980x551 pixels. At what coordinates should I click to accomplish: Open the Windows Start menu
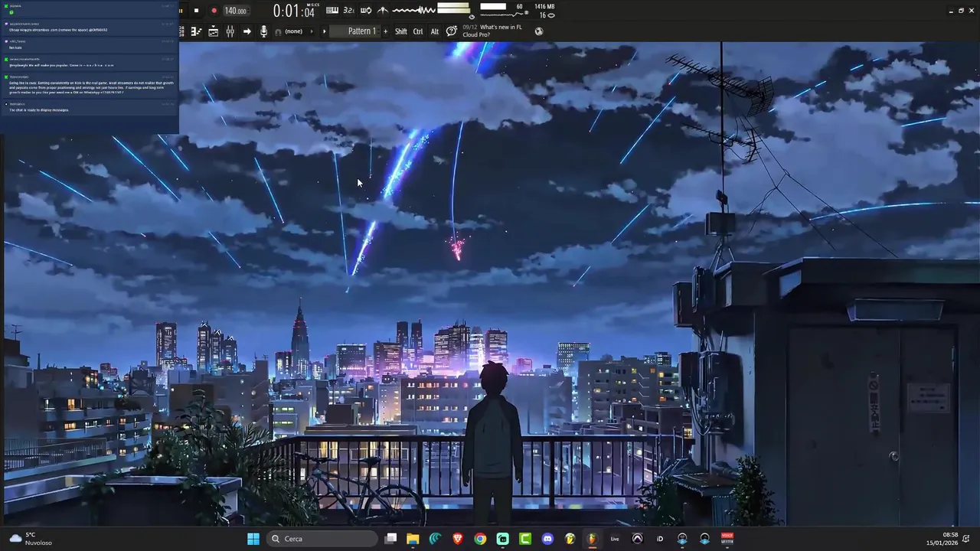click(253, 539)
